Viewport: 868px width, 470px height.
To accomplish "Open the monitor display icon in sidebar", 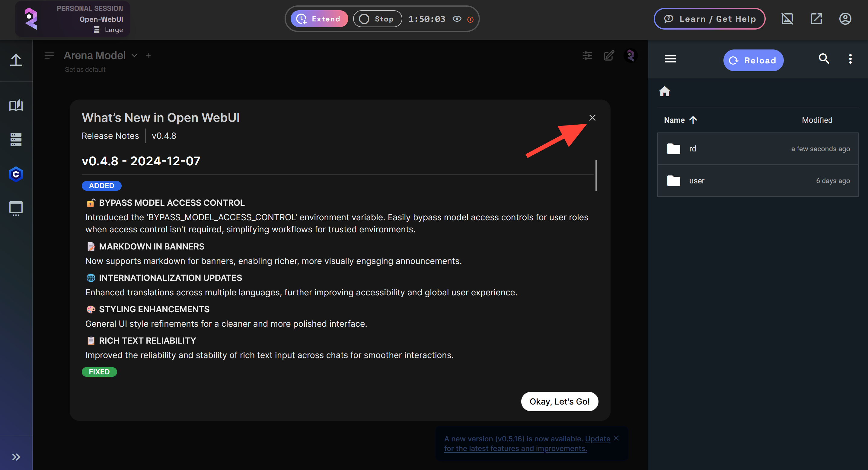I will [x=16, y=208].
